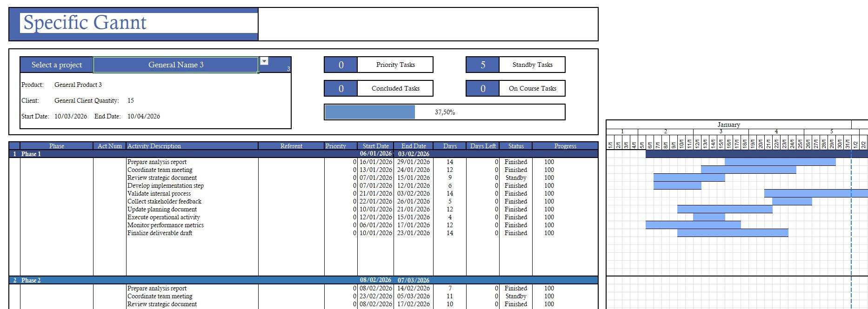Select 'Update planning document' activity
868x309 pixels.
[162, 209]
